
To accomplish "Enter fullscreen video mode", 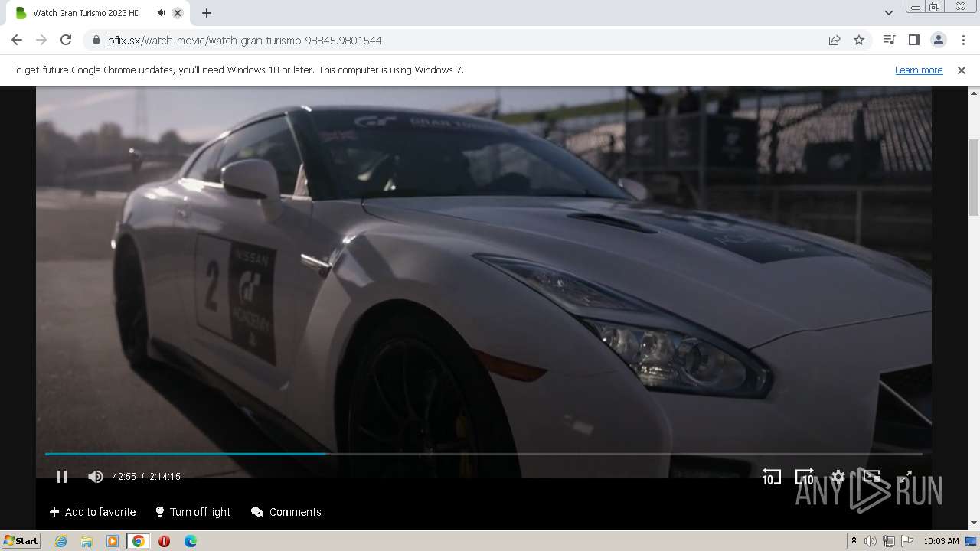I will point(905,477).
